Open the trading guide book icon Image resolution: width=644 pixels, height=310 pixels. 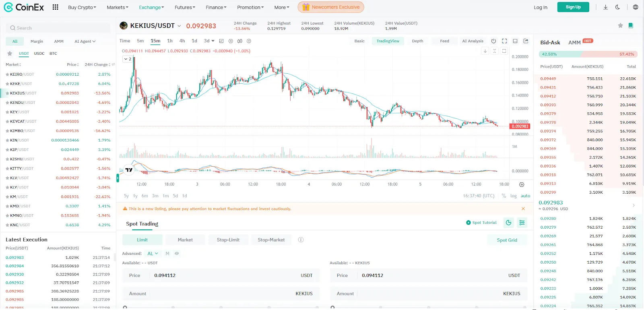pyautogui.click(x=631, y=26)
